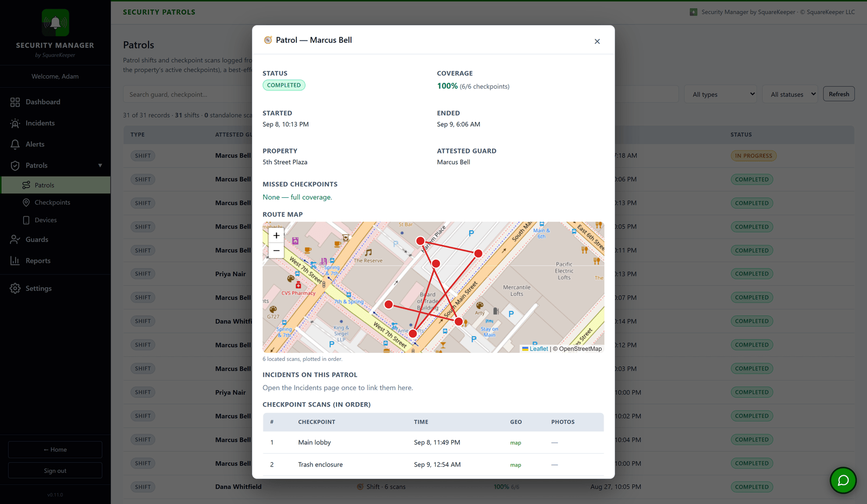Click the Trash enclosure checkpoint cell
This screenshot has width=867, height=504.
point(320,464)
